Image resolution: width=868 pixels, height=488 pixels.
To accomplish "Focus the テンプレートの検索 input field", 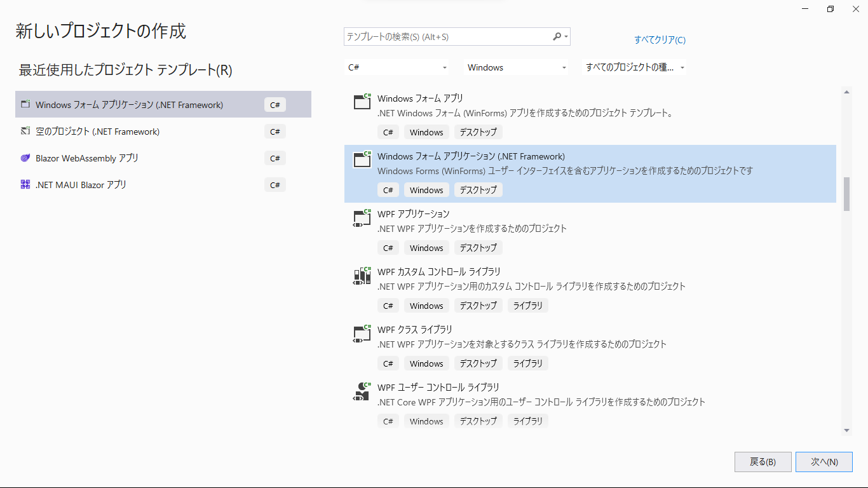I will point(445,37).
